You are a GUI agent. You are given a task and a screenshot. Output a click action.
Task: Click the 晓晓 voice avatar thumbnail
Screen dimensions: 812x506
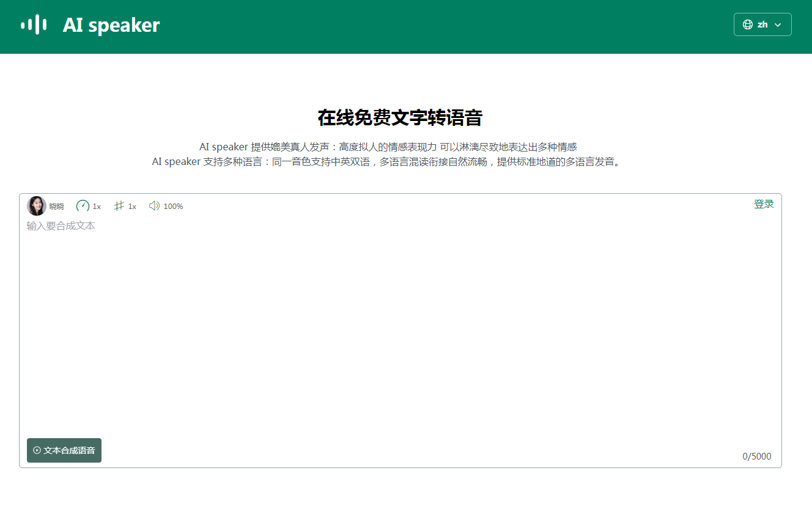tap(37, 206)
